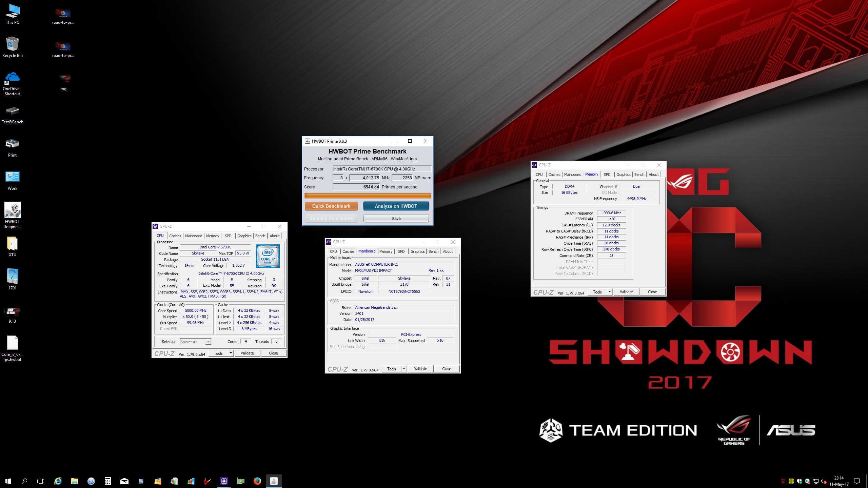Image resolution: width=868 pixels, height=488 pixels.
Task: Click the Intel Core i7 logo
Action: (268, 256)
